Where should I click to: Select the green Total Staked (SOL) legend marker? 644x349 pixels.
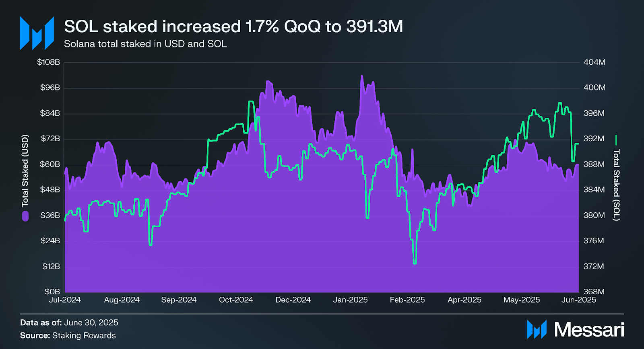tap(616, 140)
